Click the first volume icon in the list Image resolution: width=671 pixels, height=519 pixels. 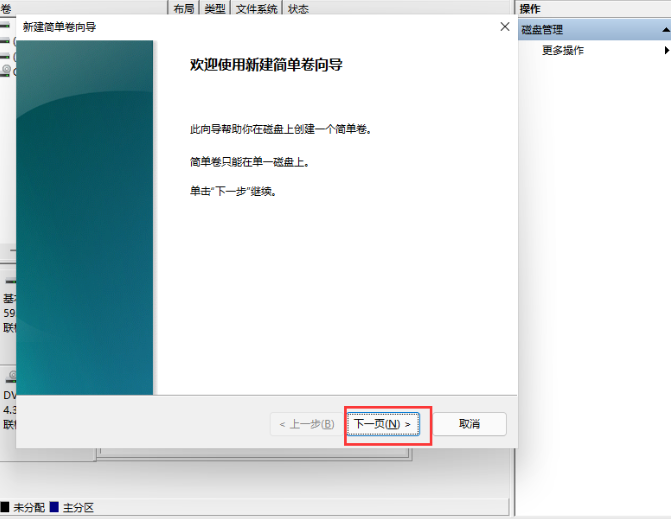pos(5,26)
